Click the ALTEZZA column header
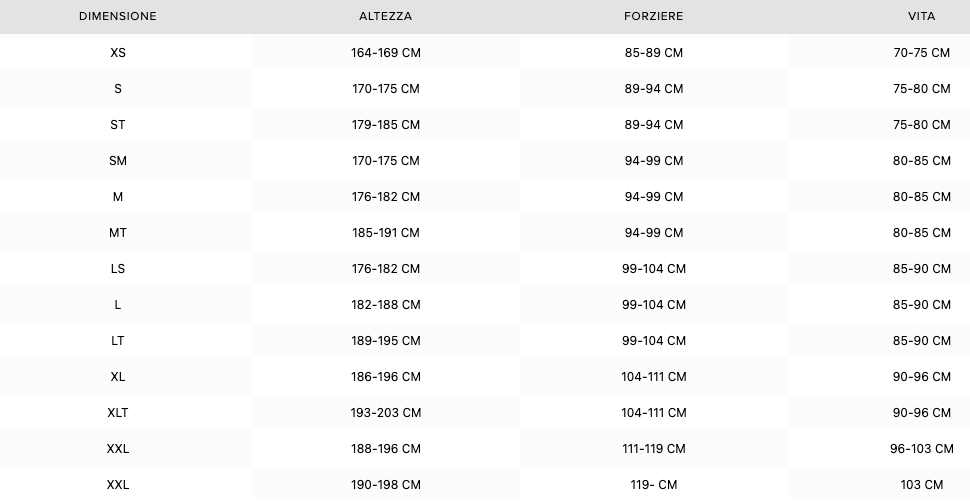The width and height of the screenshot is (970, 501). click(x=385, y=17)
